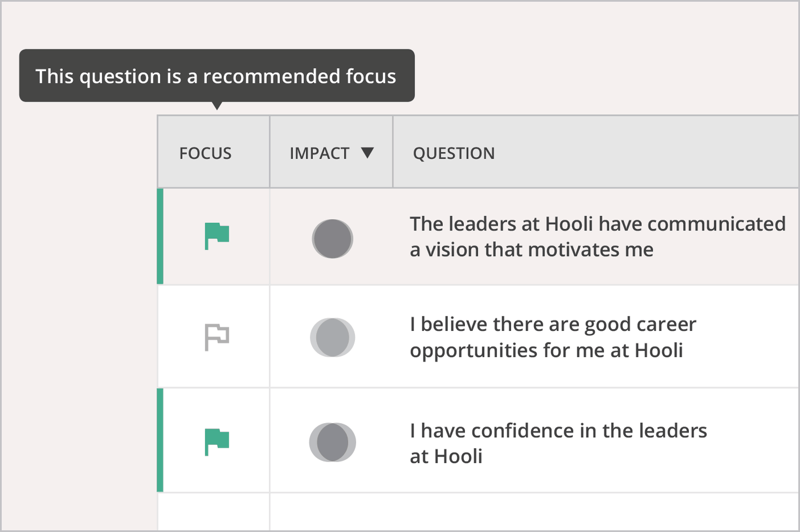Click empty question cell in the bottom row
The height and width of the screenshot is (532, 800).
pyautogui.click(x=534, y=512)
